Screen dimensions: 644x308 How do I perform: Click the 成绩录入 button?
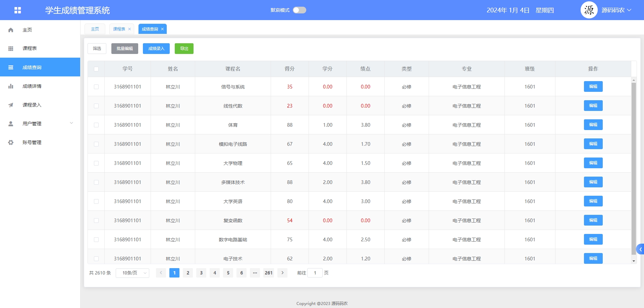tap(156, 49)
